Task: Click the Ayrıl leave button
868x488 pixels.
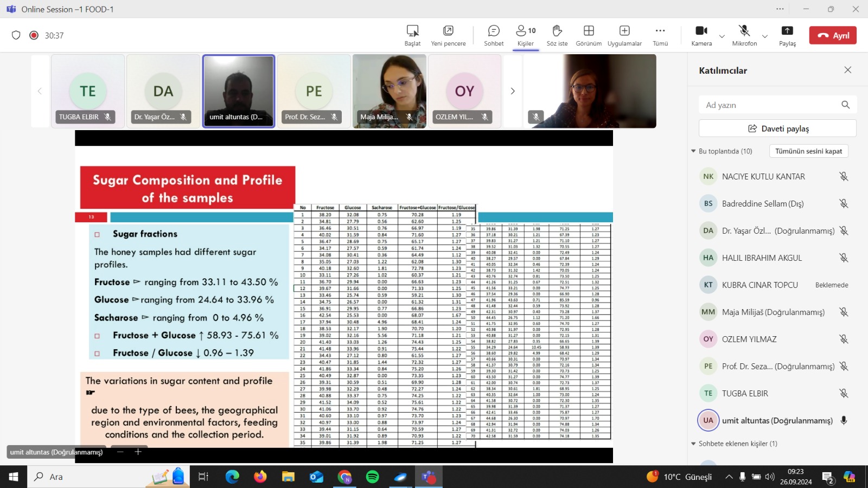Action: click(833, 35)
